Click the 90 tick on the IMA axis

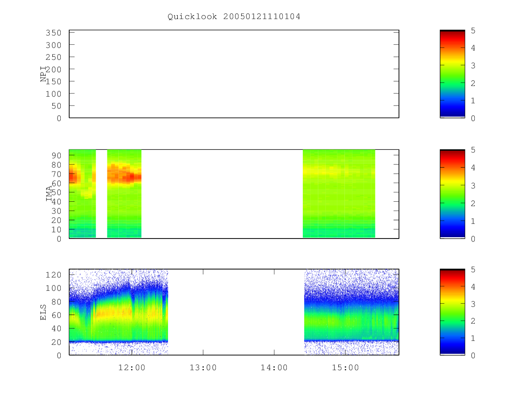point(55,155)
